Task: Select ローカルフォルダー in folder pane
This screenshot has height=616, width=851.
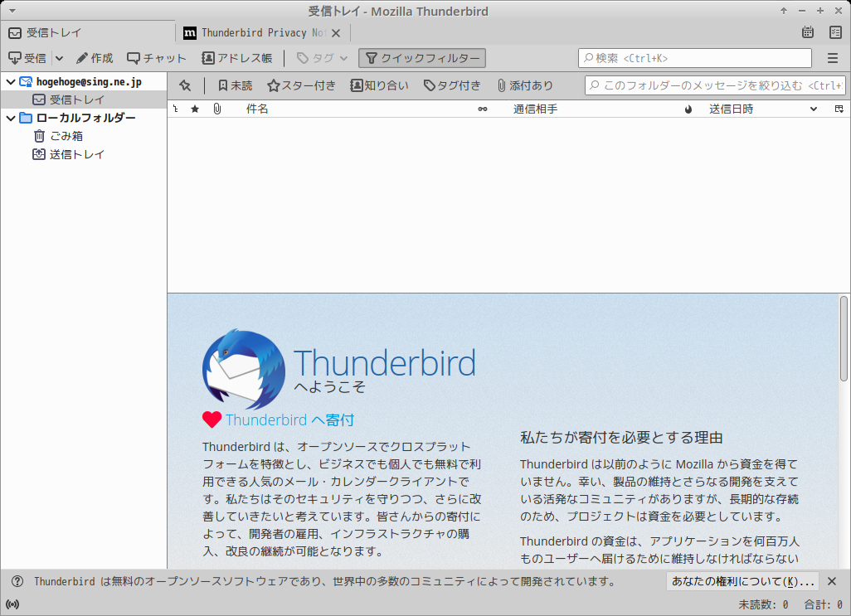Action: 85,119
